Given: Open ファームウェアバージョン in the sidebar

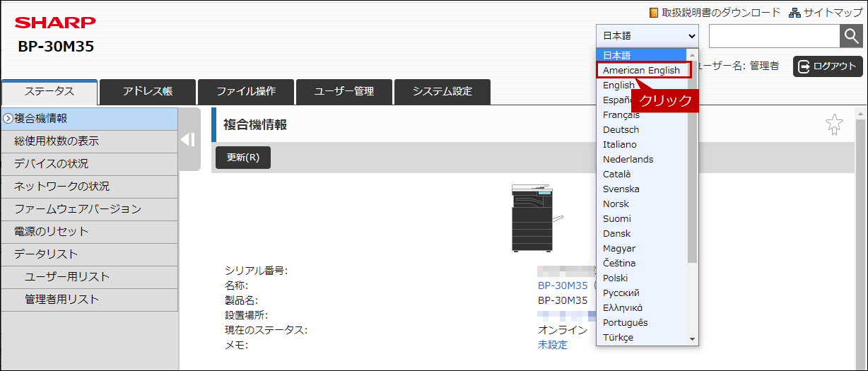Looking at the screenshot, I should pos(90,209).
